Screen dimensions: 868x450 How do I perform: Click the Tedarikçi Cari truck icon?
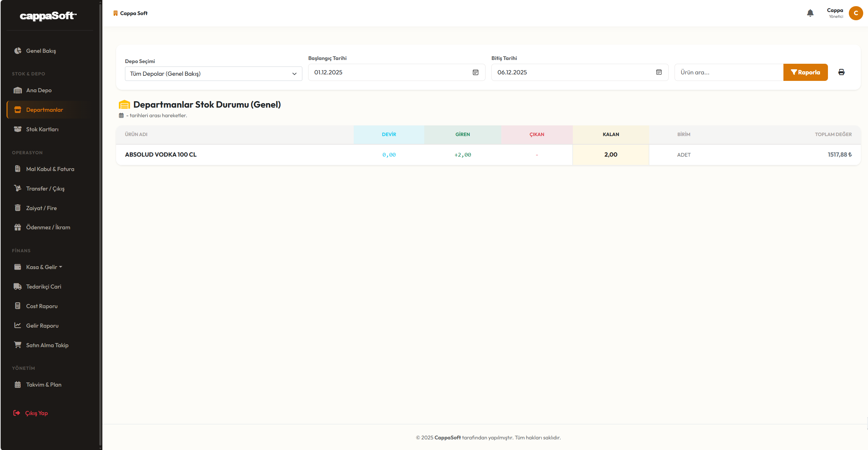point(18,287)
